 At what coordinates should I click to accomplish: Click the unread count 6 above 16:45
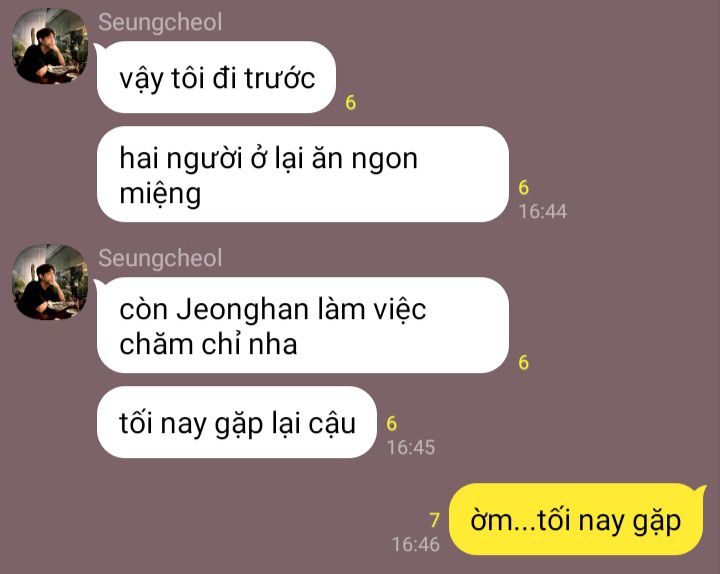391,423
